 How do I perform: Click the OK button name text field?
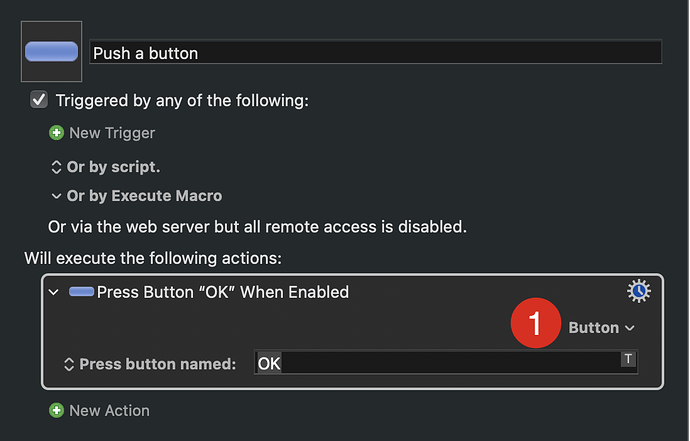(x=446, y=363)
